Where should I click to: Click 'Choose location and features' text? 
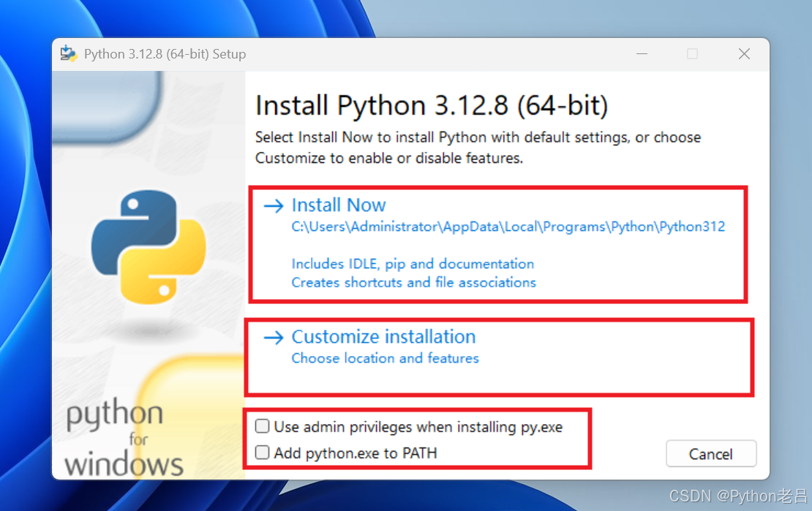coord(385,358)
